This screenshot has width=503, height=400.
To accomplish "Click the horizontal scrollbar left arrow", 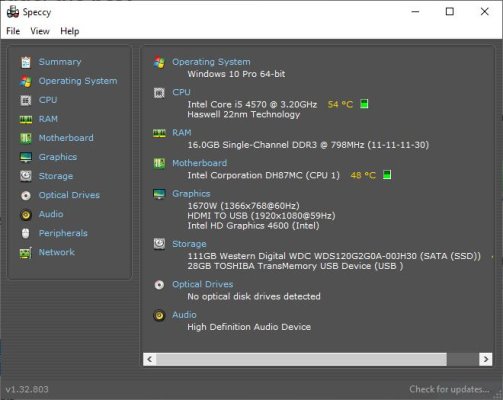I will [150, 359].
